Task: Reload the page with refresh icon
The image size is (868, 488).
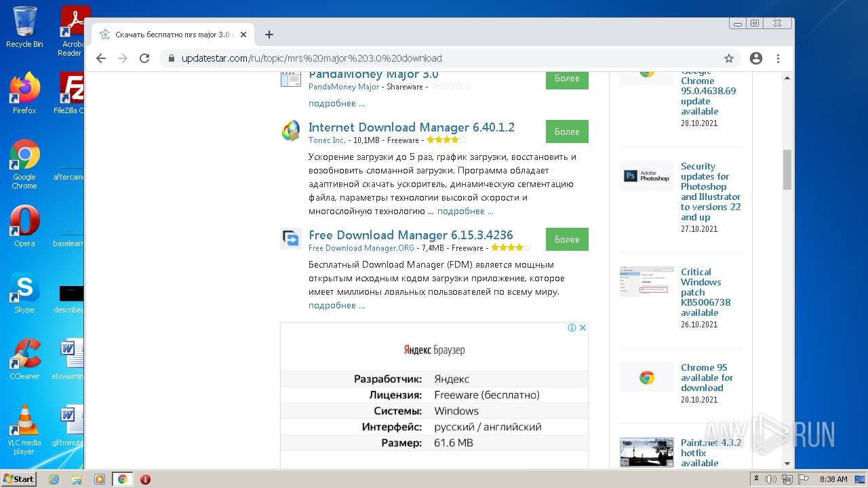Action: tap(144, 58)
